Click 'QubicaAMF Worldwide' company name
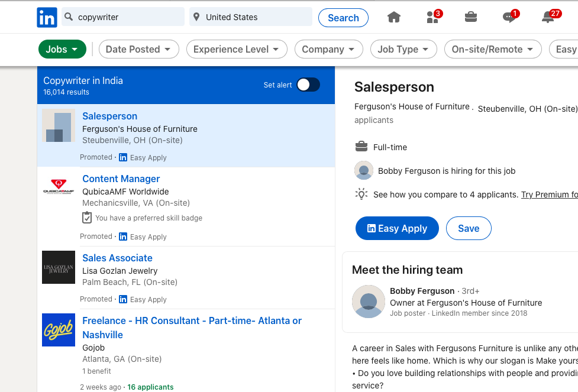Viewport: 578px width, 392px height. [x=125, y=192]
